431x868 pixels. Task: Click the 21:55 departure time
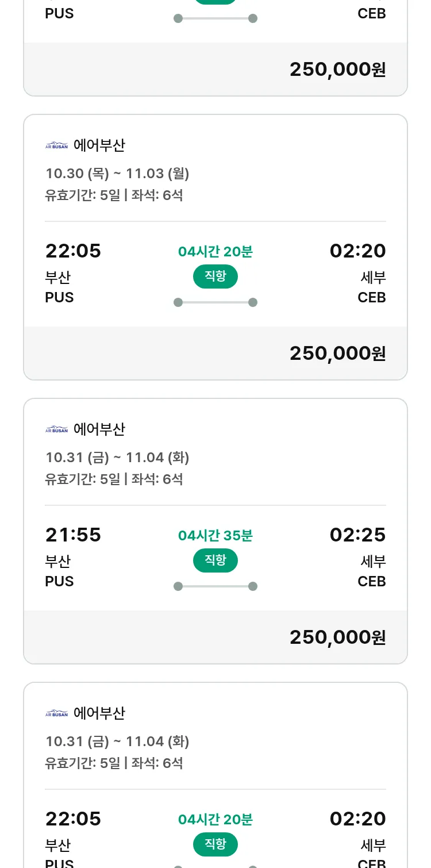73,535
